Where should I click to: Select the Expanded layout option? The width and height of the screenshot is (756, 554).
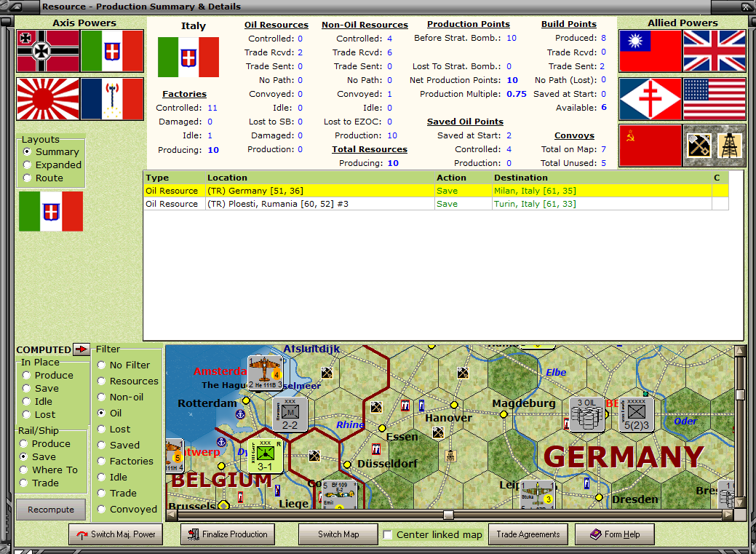52,165
